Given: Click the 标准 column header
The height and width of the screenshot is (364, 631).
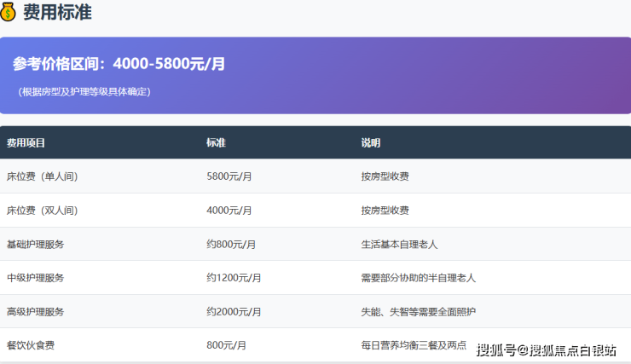Looking at the screenshot, I should coord(216,142).
